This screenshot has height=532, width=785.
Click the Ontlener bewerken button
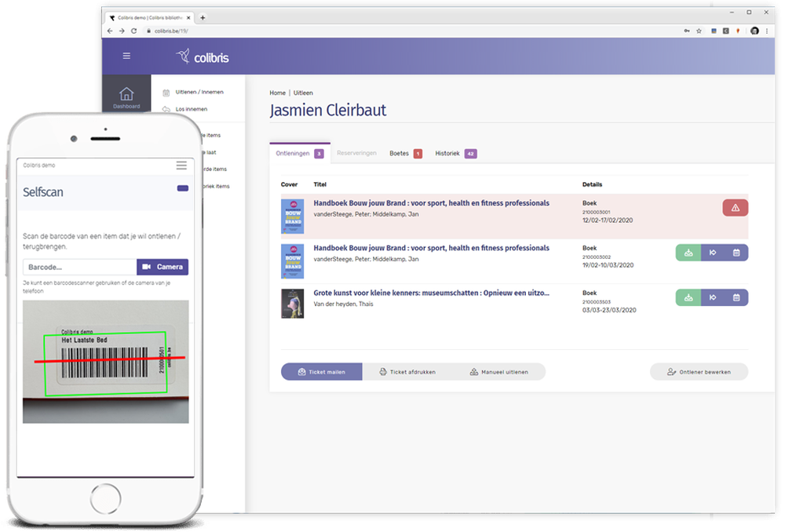pos(699,372)
